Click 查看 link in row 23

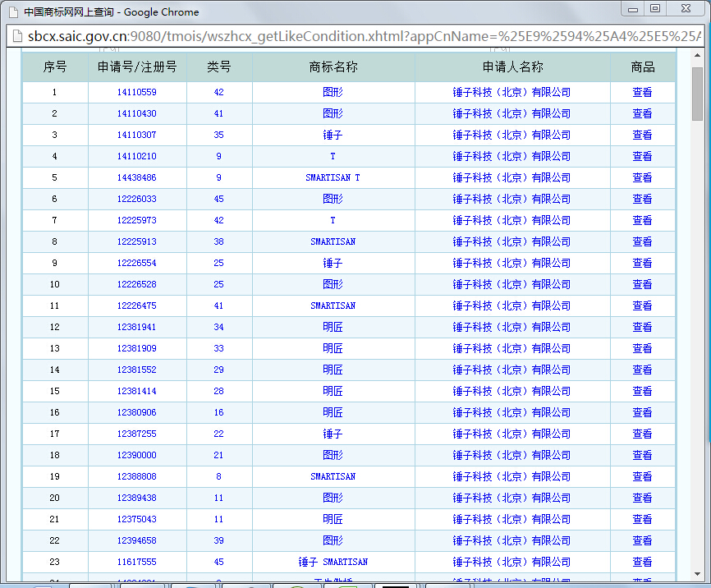click(642, 561)
